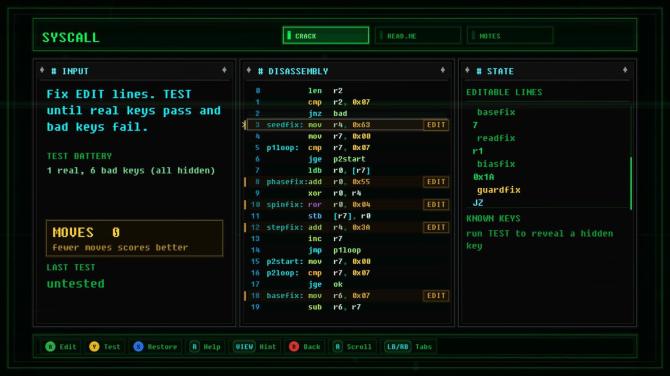The image size is (670, 376).
Task: Click the untested last test status
Action: [x=76, y=284]
